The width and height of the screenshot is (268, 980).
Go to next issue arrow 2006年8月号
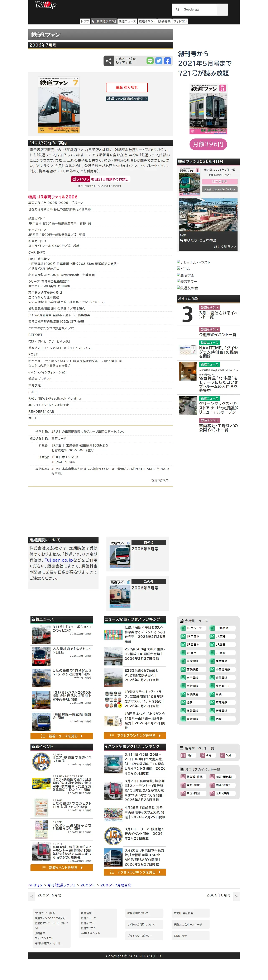[x=236, y=896]
